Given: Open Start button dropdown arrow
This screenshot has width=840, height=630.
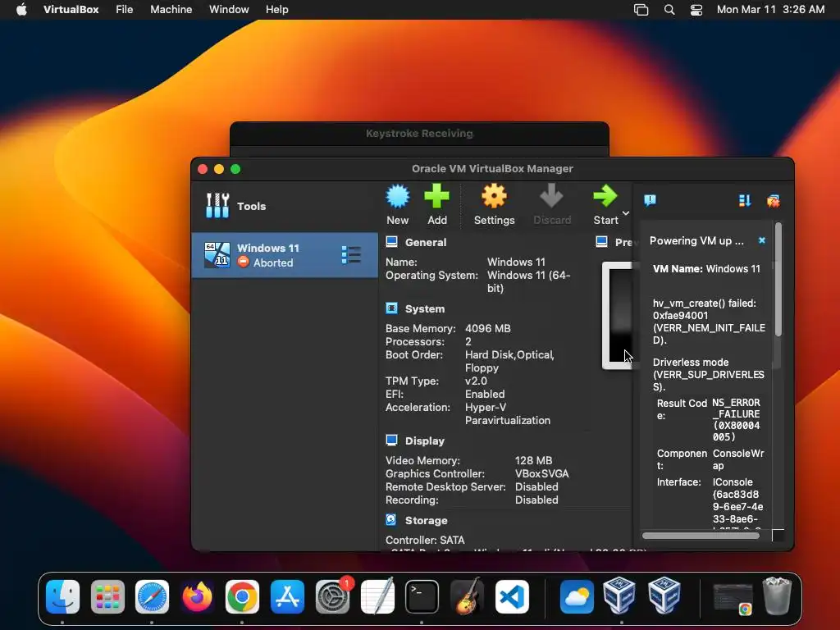Looking at the screenshot, I should click(626, 213).
